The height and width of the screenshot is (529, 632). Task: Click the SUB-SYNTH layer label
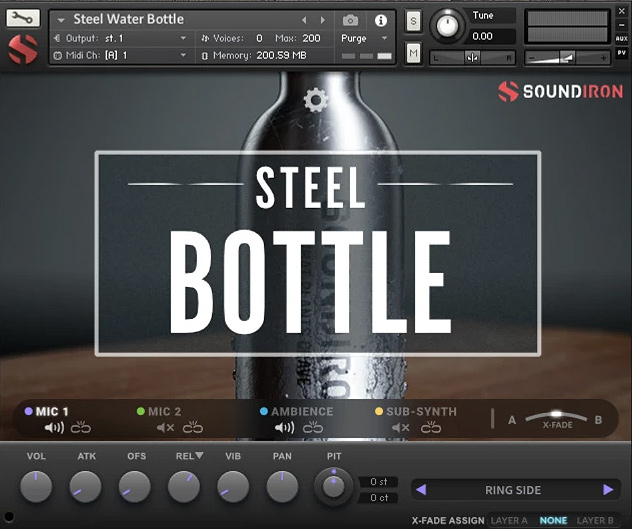(422, 411)
